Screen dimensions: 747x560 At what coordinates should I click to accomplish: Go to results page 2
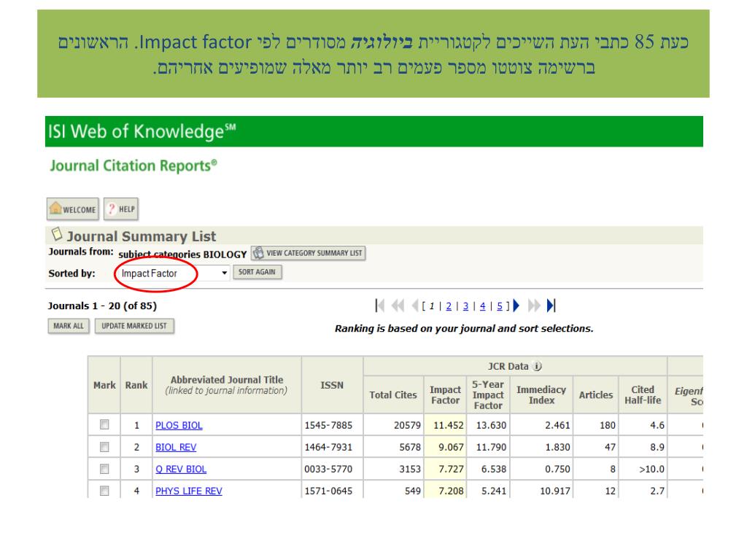click(x=449, y=306)
